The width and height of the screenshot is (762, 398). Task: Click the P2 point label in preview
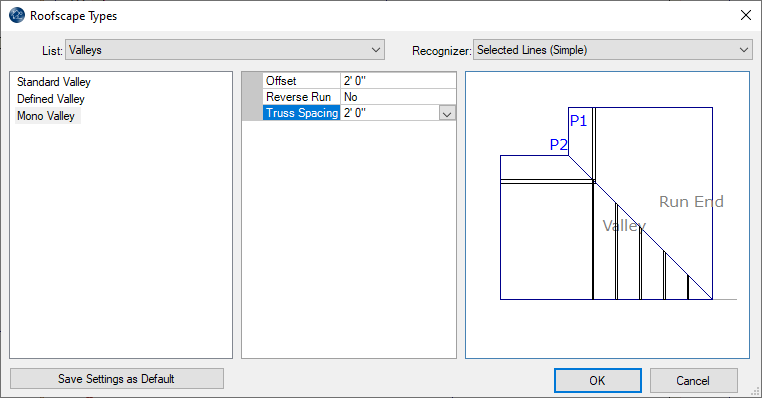pos(558,144)
